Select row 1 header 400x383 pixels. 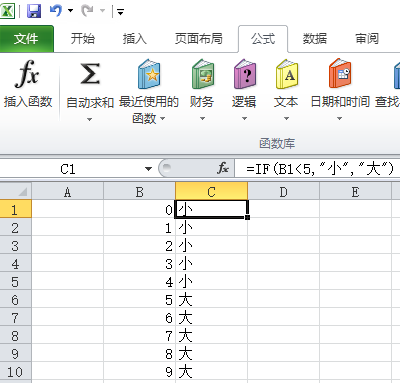tap(16, 209)
